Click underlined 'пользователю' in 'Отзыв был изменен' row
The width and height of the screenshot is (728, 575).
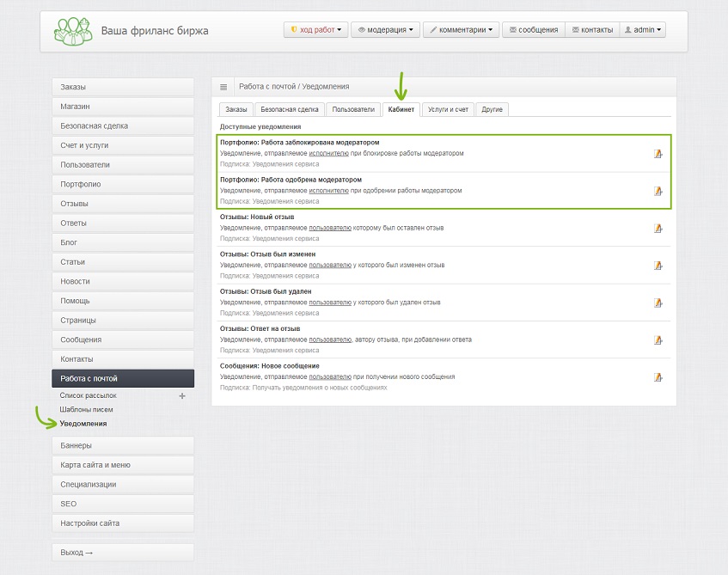click(x=330, y=265)
